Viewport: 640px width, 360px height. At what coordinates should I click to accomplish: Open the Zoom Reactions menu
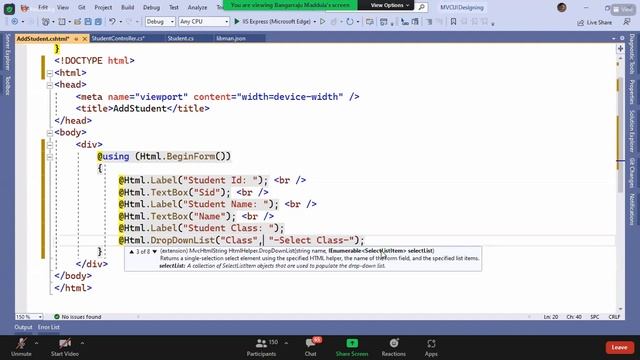pyautogui.click(x=393, y=347)
